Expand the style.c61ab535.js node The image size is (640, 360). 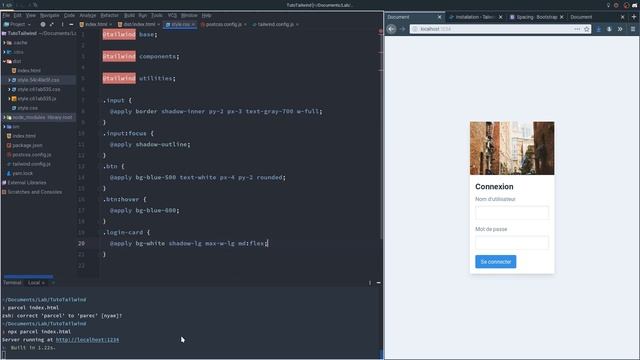click(9, 98)
